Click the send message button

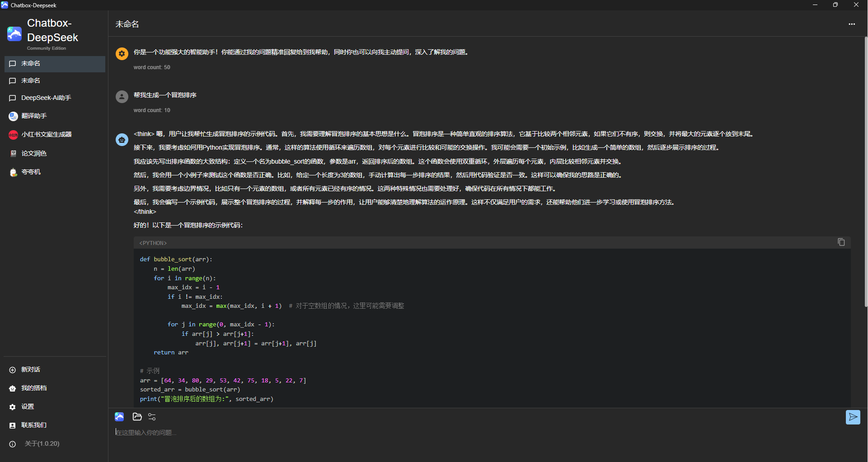point(853,417)
